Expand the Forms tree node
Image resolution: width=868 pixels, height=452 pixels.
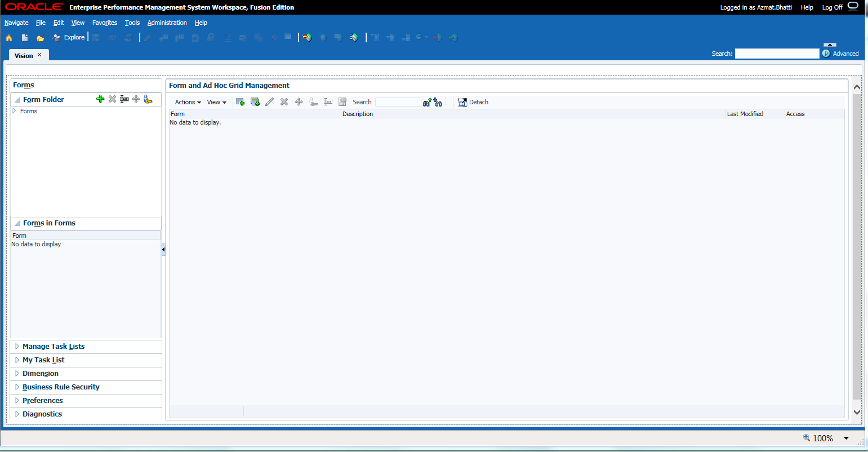click(x=15, y=111)
